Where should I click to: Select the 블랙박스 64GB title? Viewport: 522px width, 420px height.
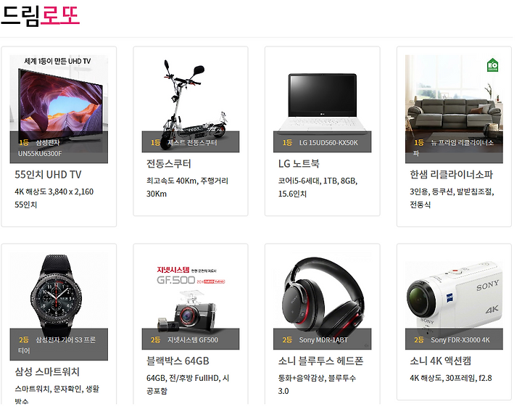[x=178, y=361]
